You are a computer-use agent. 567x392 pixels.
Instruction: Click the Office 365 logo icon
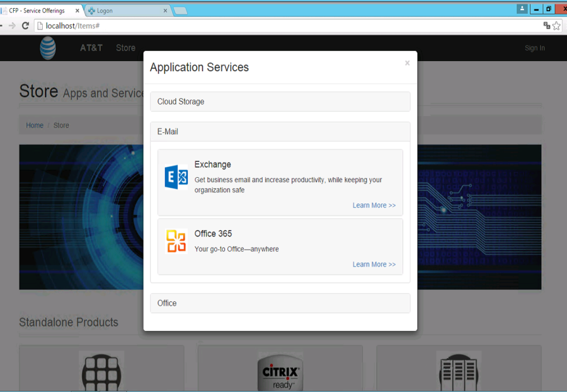coord(176,241)
